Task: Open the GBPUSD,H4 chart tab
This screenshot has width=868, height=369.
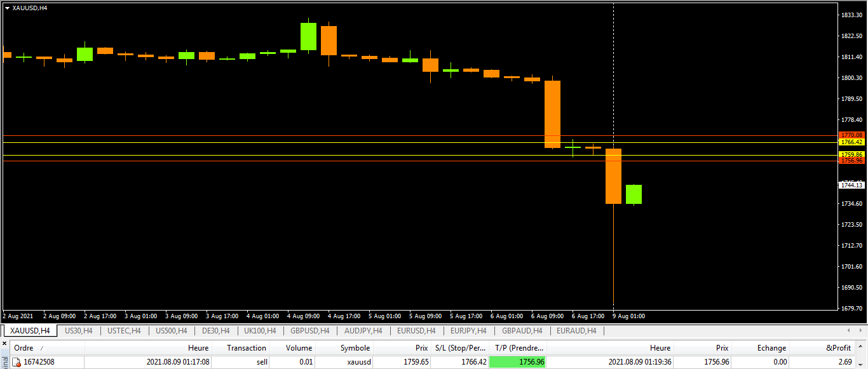Action: coord(310,331)
